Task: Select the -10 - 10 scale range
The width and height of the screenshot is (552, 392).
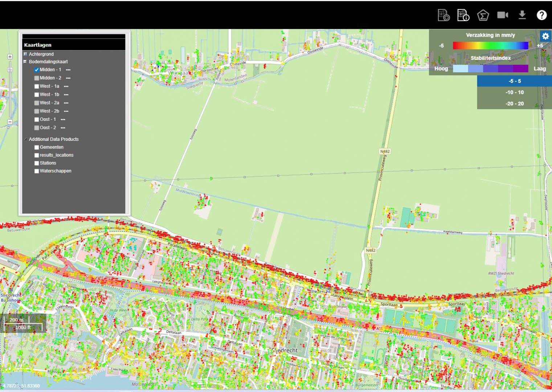Action: [x=514, y=92]
